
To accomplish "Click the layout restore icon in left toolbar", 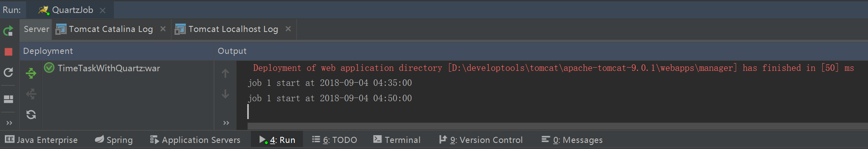I will [8, 99].
